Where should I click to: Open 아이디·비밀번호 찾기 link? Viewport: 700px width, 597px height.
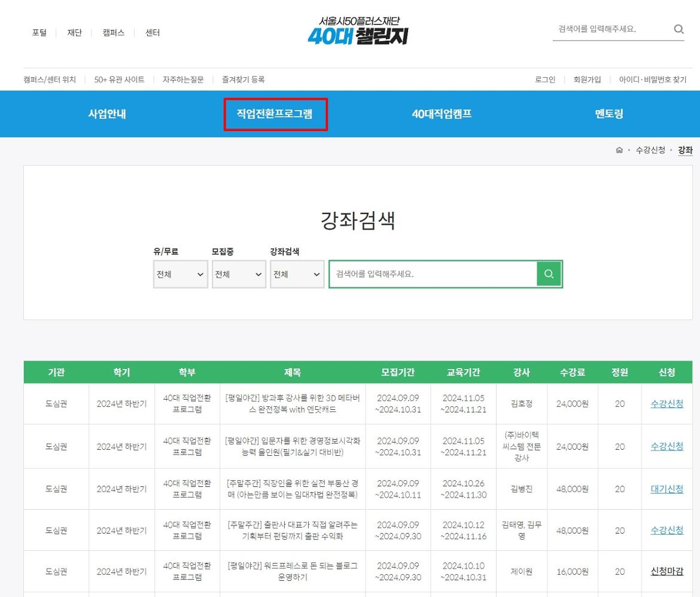click(x=652, y=80)
